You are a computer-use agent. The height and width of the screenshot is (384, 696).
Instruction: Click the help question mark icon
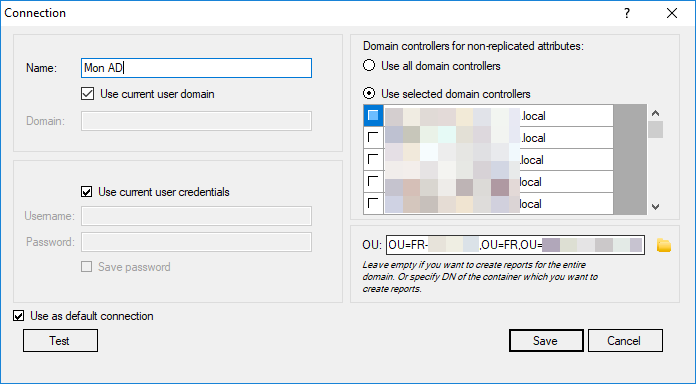(x=627, y=13)
